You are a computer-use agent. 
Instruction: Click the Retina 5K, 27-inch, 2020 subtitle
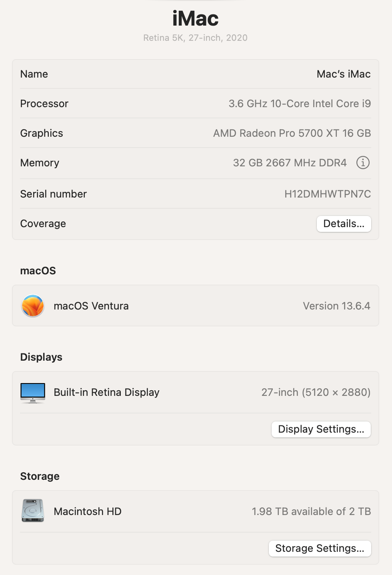point(195,38)
